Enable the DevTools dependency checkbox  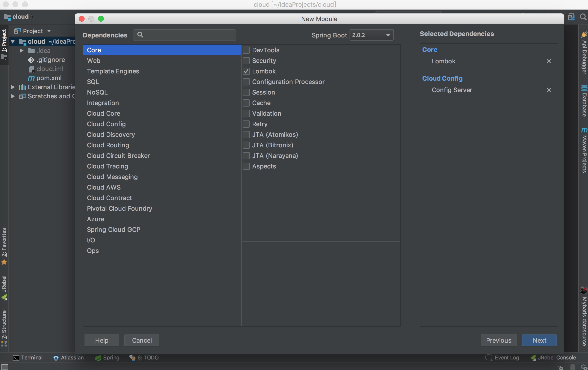click(x=246, y=50)
